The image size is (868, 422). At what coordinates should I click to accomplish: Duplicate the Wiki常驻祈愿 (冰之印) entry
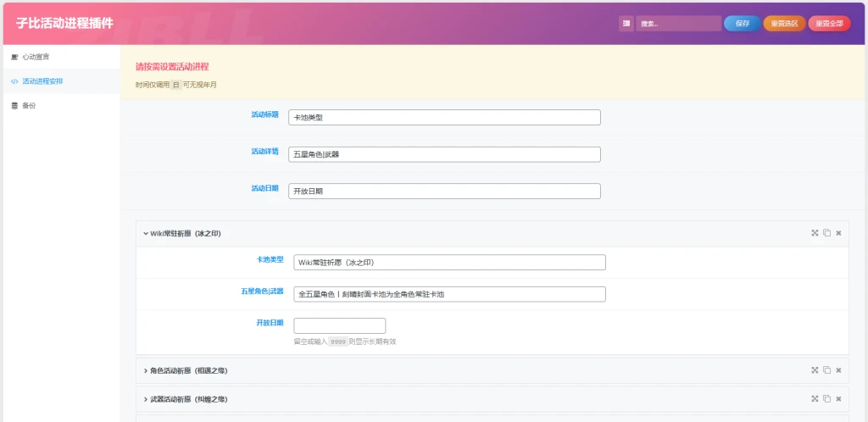(826, 233)
